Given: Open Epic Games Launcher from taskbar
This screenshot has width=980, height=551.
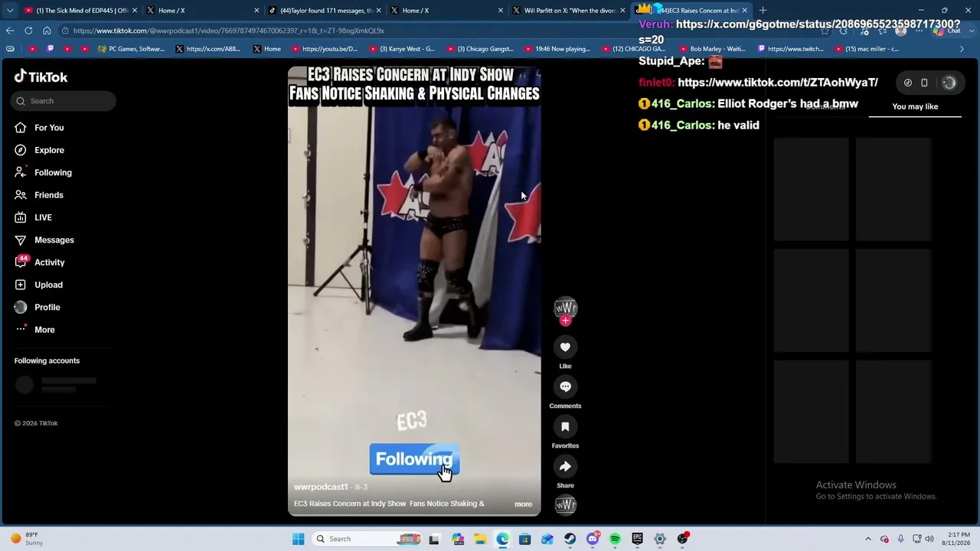Looking at the screenshot, I should 637,539.
